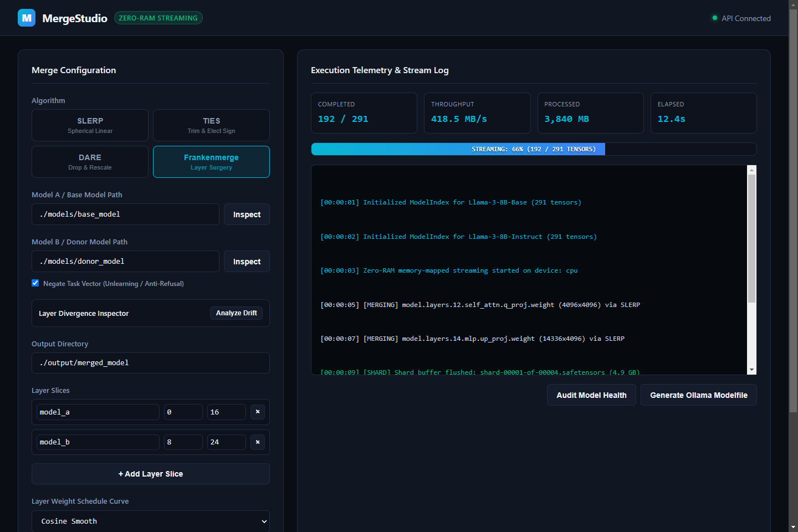This screenshot has width=798, height=532.
Task: Click the Completed 192 / 291 stat
Action: [x=364, y=113]
